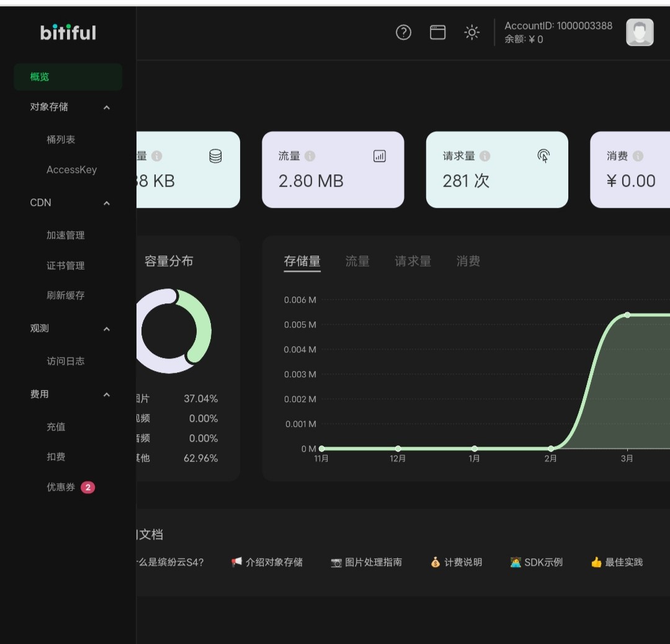Click the 62.96% value
Viewport: 670px width, 644px height.
click(x=201, y=458)
